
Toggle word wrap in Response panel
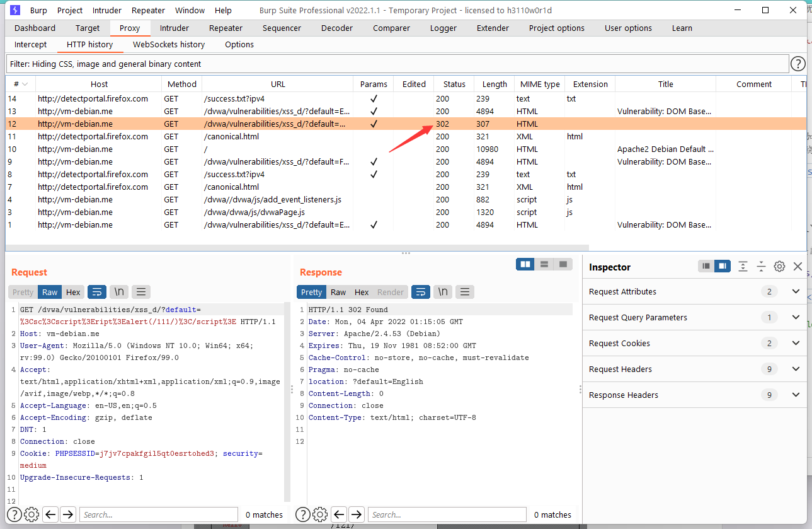pos(421,292)
